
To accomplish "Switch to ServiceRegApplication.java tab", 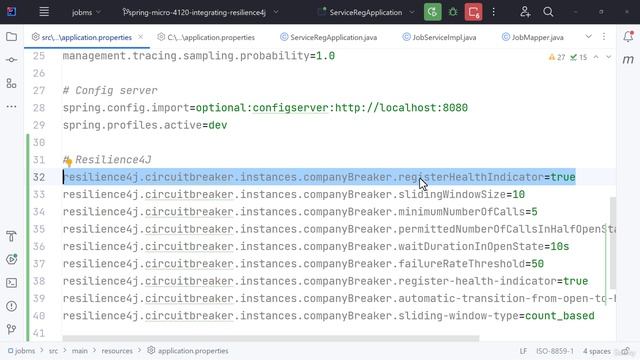I will point(329,37).
